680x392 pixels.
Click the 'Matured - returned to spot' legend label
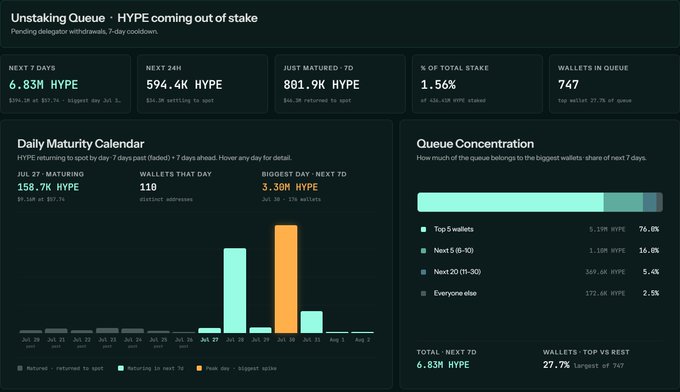65,368
